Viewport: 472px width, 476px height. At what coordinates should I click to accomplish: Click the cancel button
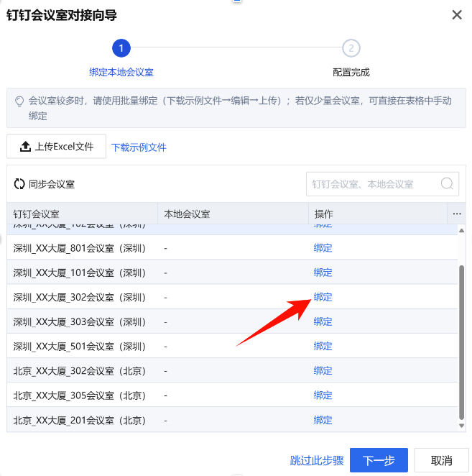point(442,460)
